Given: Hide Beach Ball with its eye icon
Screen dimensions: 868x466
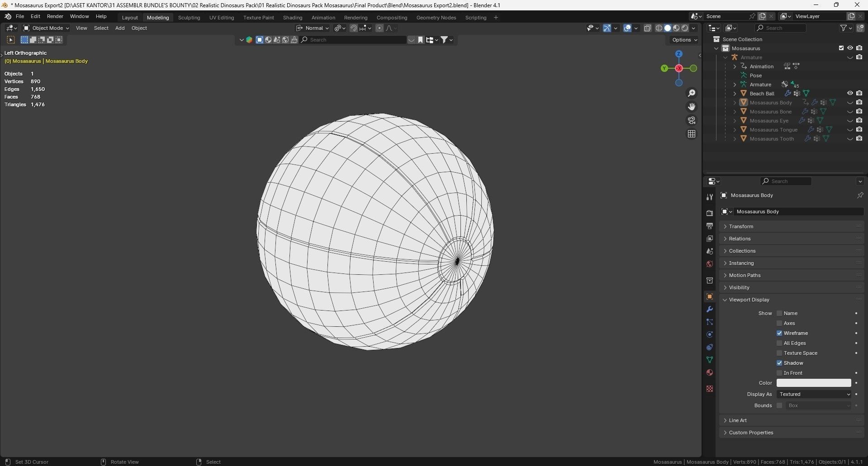Looking at the screenshot, I should click(x=850, y=94).
